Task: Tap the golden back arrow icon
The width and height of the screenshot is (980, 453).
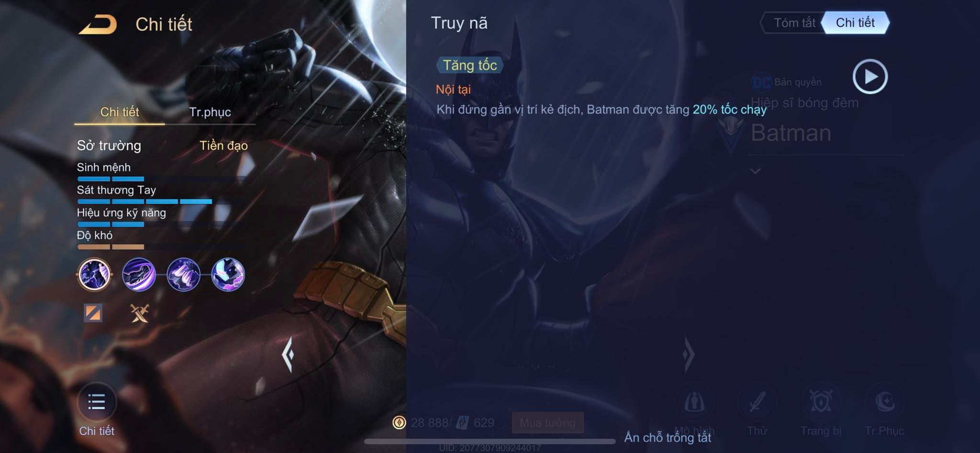Action: click(98, 24)
